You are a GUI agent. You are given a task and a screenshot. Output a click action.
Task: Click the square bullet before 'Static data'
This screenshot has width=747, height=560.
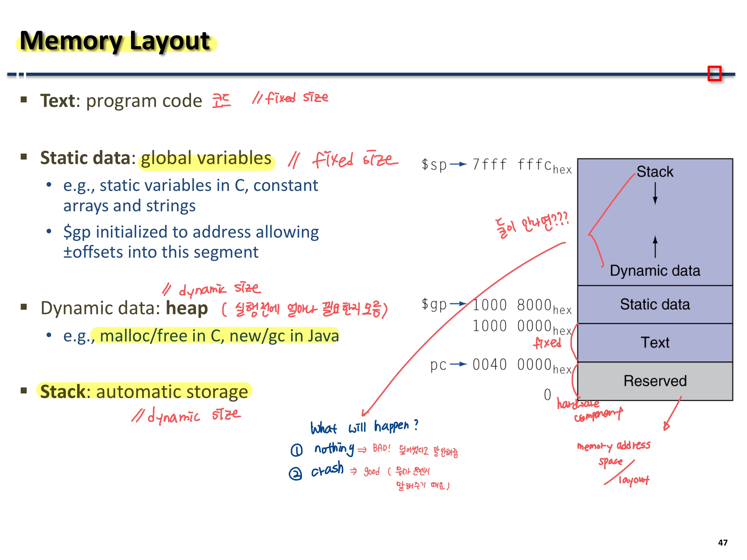(24, 157)
